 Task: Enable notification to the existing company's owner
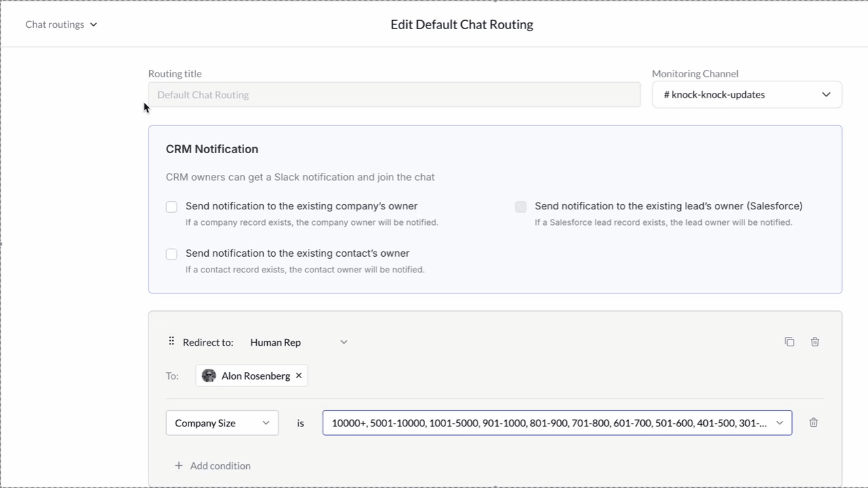[171, 207]
